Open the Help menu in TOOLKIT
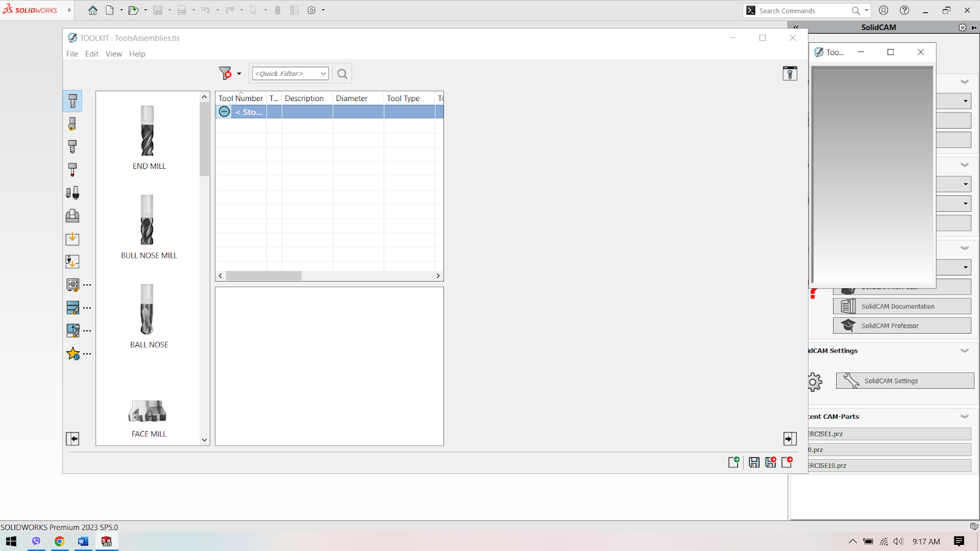Screen dimensions: 980x551 click(137, 54)
